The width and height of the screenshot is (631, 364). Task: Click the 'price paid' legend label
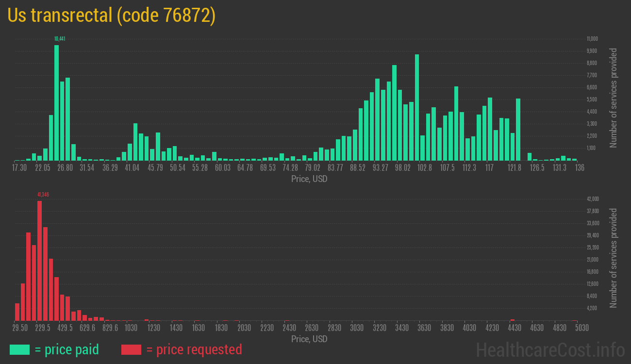[67, 349]
